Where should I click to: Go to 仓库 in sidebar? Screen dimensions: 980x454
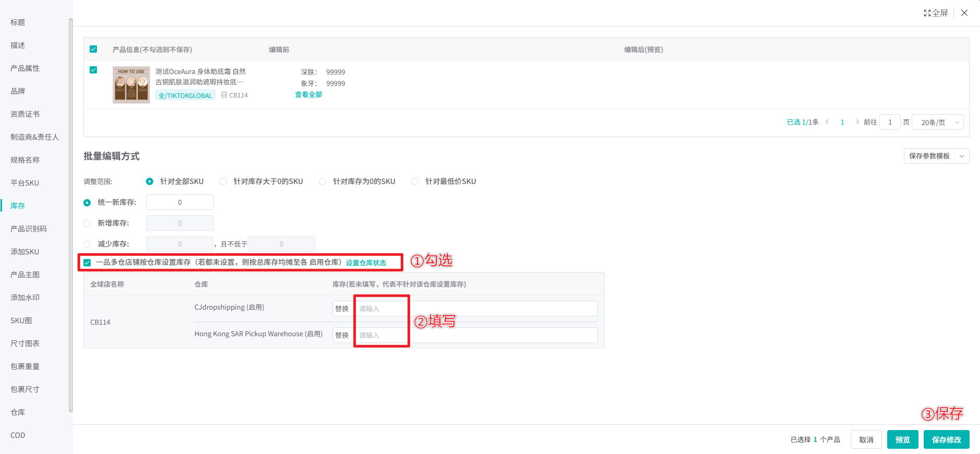click(x=18, y=412)
